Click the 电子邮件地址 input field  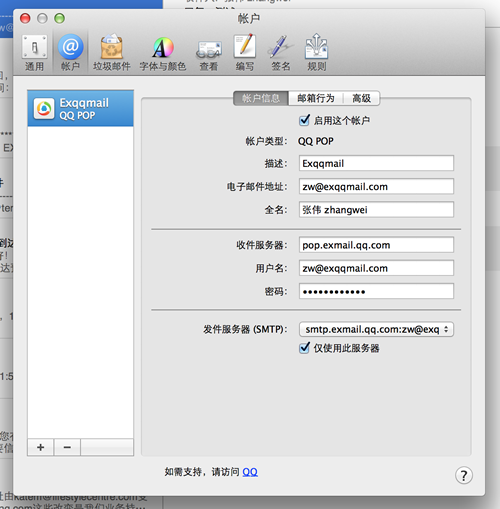(x=376, y=186)
